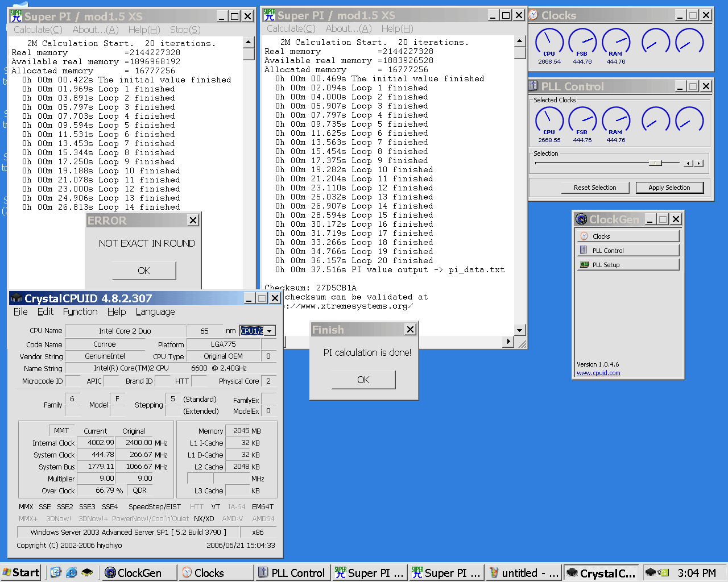Screen dimensions: 728x582
Task: Click the Internal Clock current value 4002.99
Action: (97, 442)
